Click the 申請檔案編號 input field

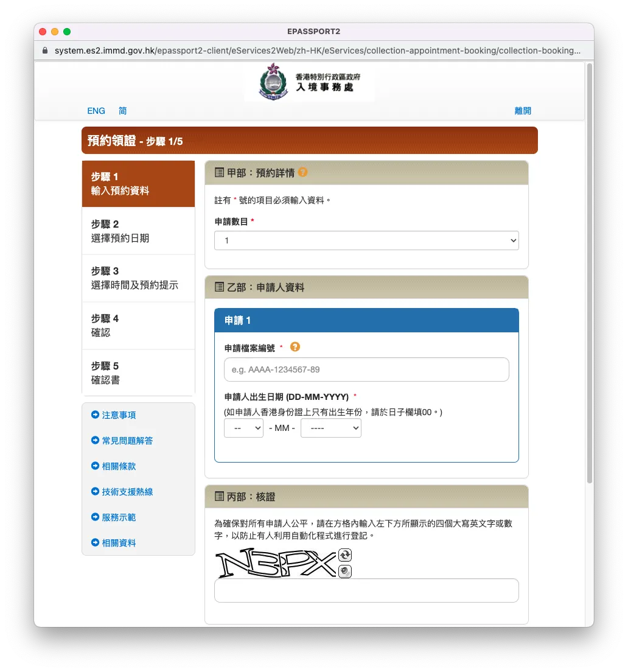366,369
